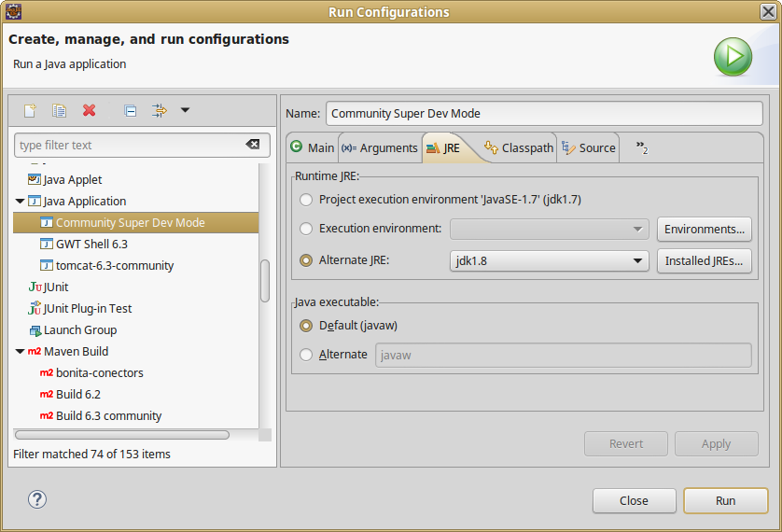Open help with the question mark icon
Screen dimensions: 782x532
click(x=37, y=499)
